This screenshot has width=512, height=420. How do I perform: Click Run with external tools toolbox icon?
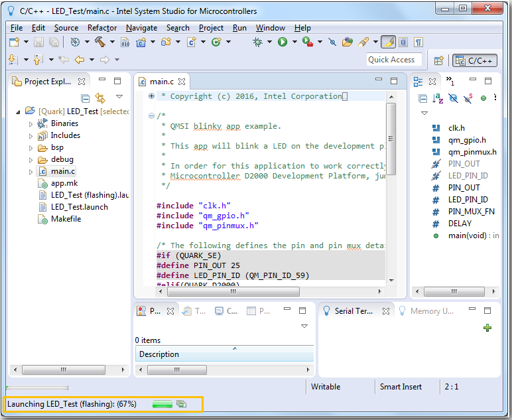(308, 42)
